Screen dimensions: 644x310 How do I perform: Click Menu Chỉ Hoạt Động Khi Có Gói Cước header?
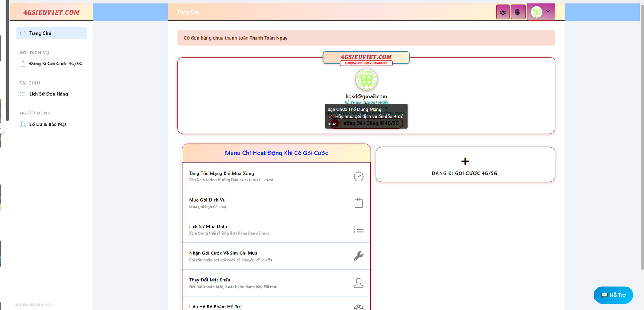(276, 153)
